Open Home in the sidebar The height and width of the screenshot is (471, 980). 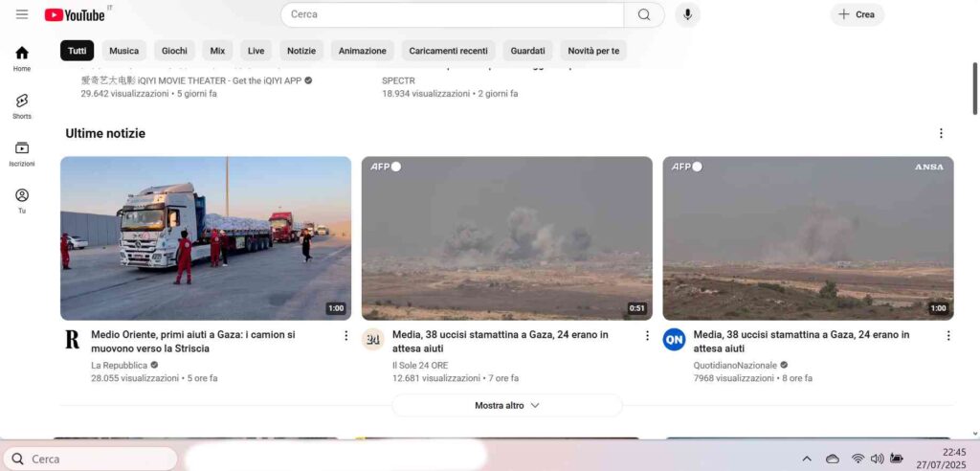point(21,58)
